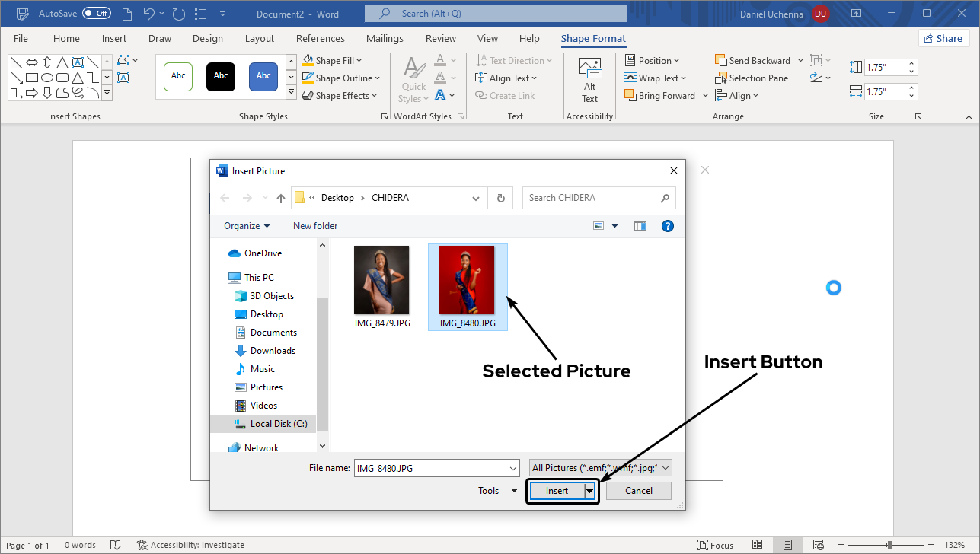Switch to Focus mode in status bar
The height and width of the screenshot is (554, 980).
[x=715, y=545]
